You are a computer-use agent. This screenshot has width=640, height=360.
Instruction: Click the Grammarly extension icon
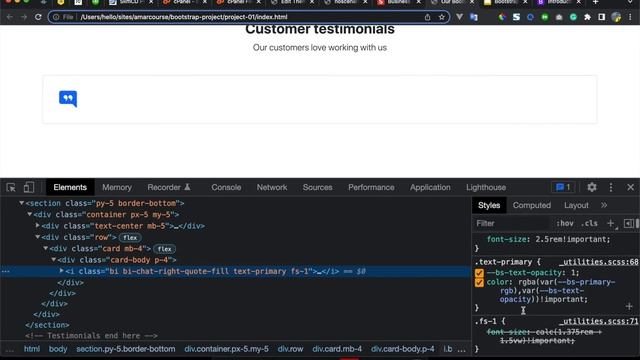[573, 17]
